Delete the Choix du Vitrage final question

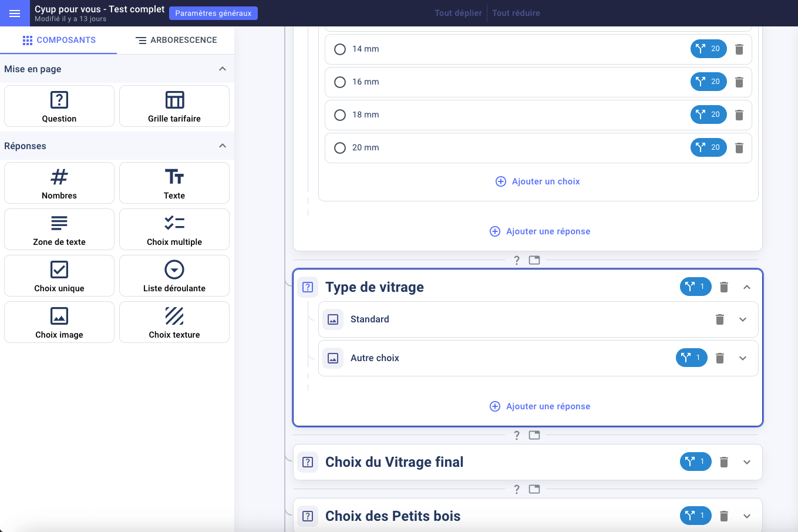point(724,462)
